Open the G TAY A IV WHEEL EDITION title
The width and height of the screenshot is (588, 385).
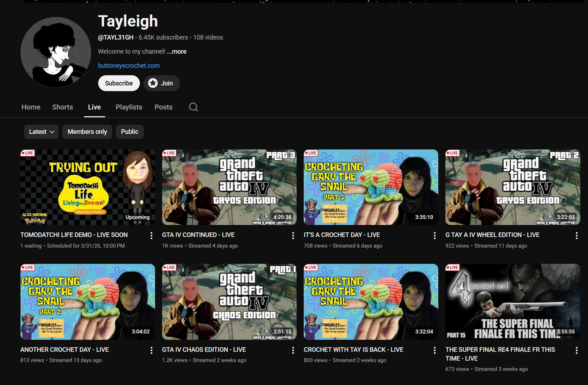click(492, 235)
